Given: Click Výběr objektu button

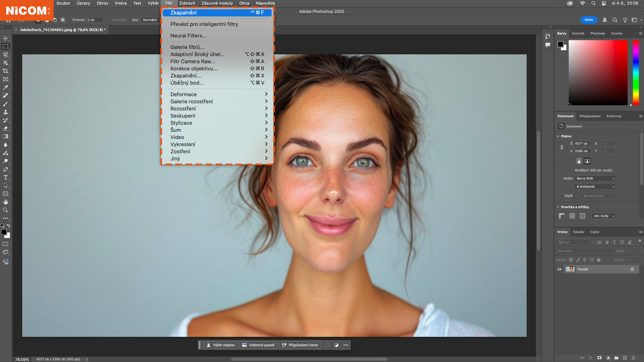Looking at the screenshot, I should (221, 345).
